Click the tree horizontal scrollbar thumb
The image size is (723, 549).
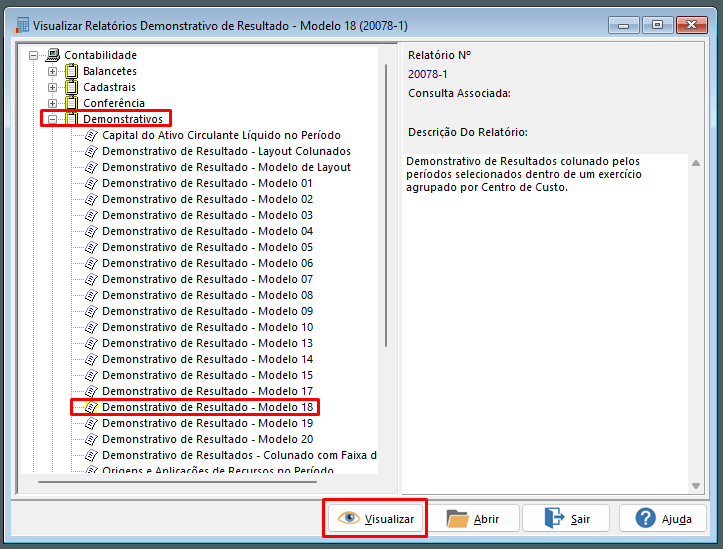click(x=178, y=482)
